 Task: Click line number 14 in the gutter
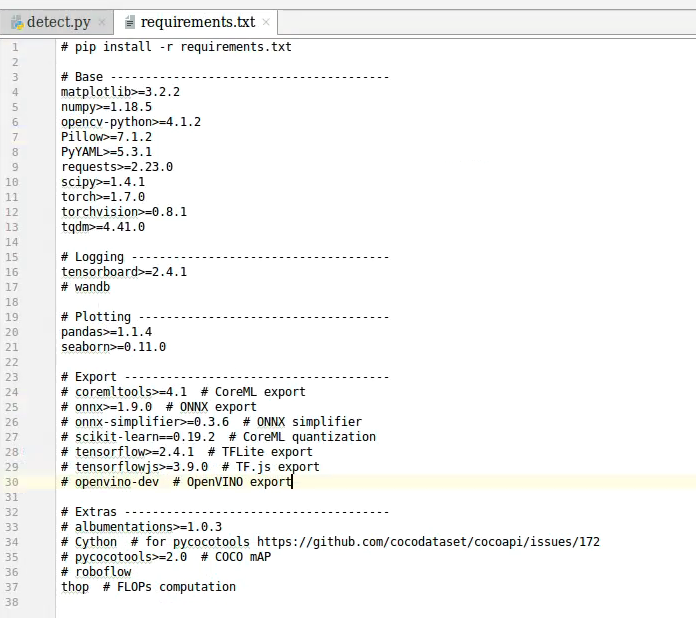coord(12,242)
